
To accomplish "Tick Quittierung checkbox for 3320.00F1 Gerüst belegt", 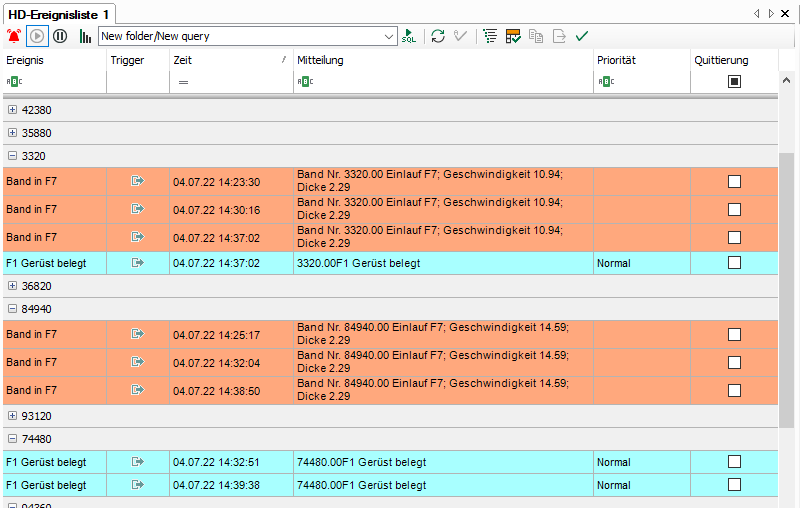I will point(734,263).
